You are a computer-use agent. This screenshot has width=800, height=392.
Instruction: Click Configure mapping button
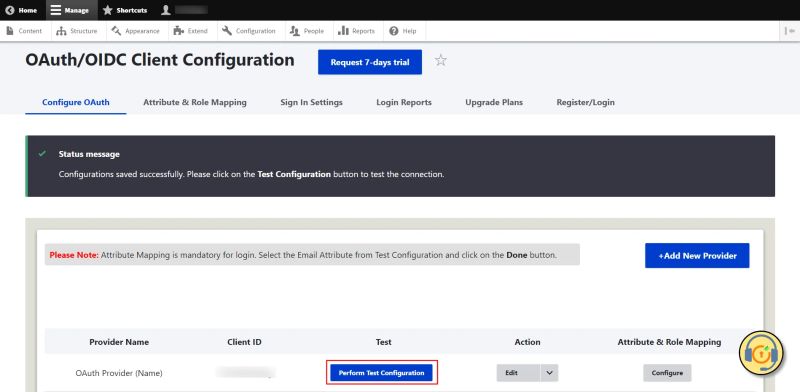click(x=667, y=373)
